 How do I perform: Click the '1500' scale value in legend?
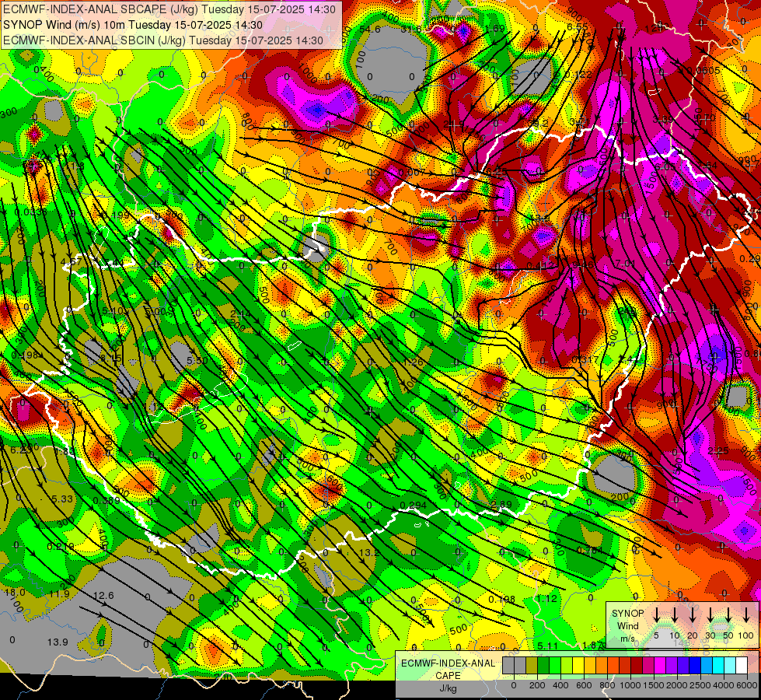click(654, 685)
